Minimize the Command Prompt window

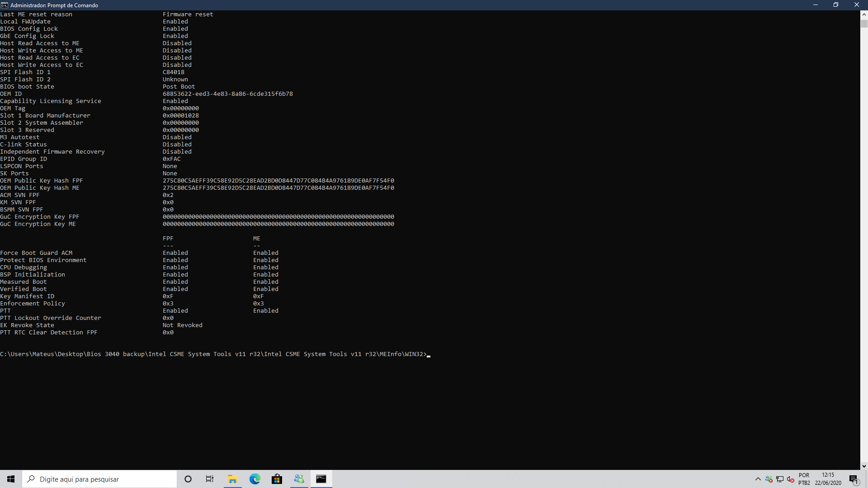click(x=816, y=5)
